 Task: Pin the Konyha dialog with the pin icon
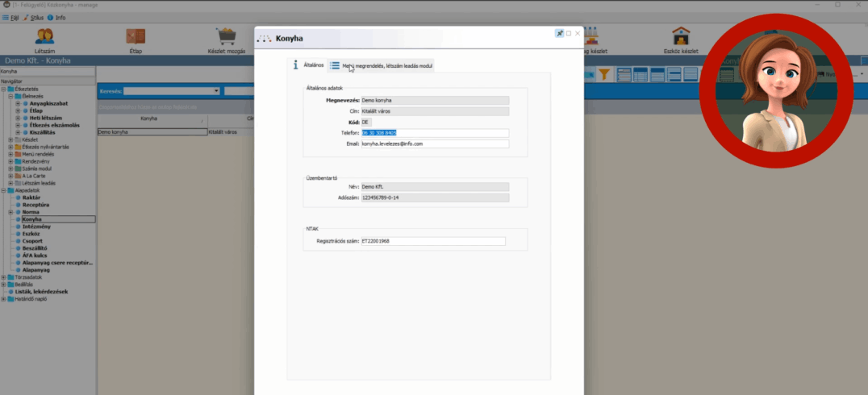(x=559, y=34)
